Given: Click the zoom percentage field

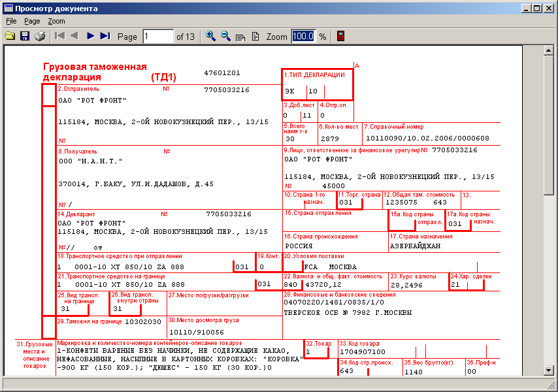Looking at the screenshot, I should (x=303, y=37).
